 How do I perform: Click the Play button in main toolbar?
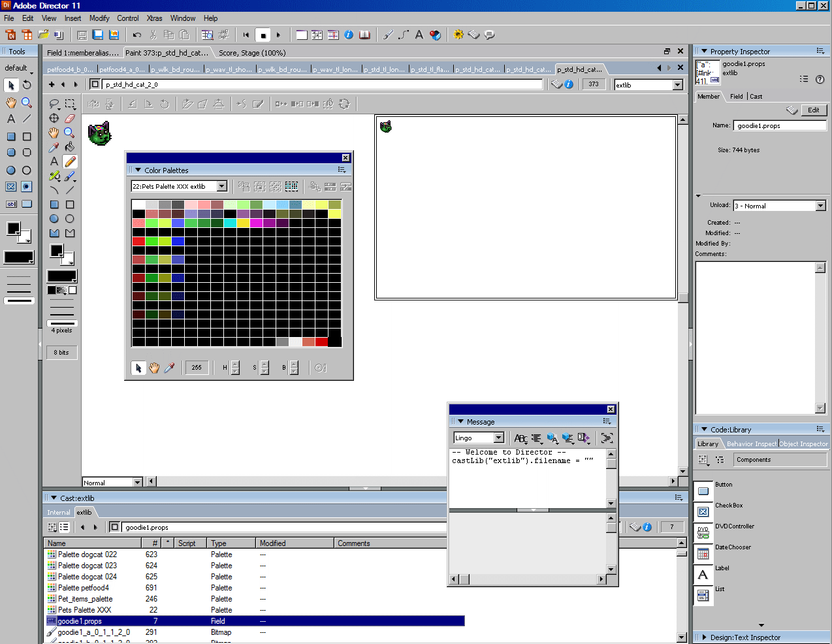[x=278, y=35]
